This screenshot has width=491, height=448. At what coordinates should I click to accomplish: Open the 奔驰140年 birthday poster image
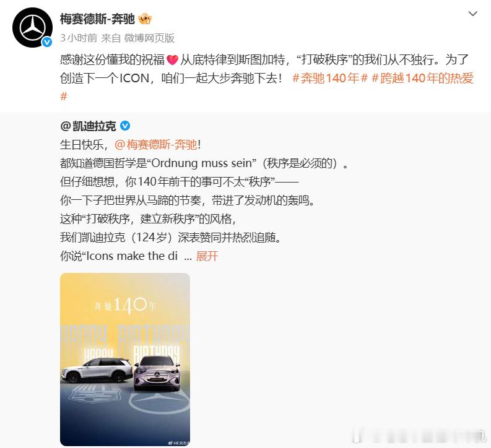[125, 359]
